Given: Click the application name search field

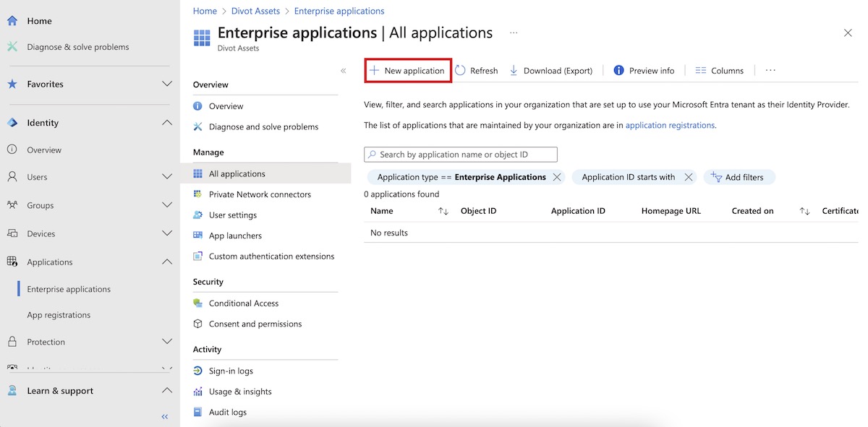Looking at the screenshot, I should click(x=461, y=155).
